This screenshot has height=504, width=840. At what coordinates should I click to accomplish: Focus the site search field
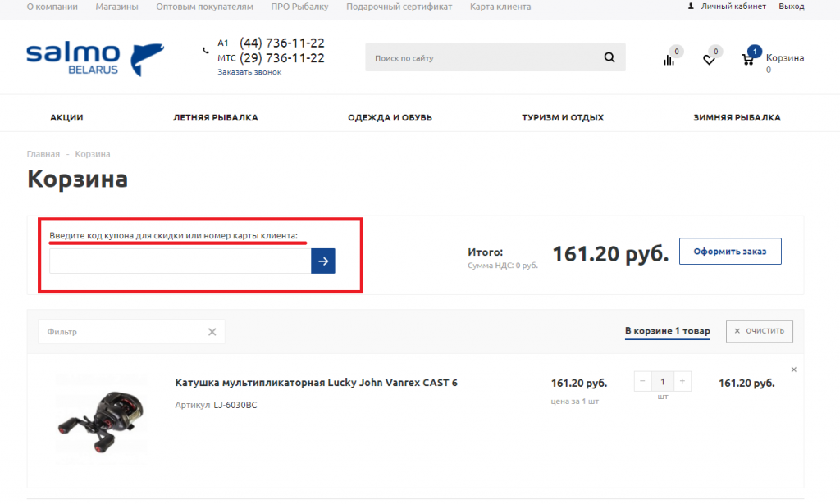[x=484, y=57]
